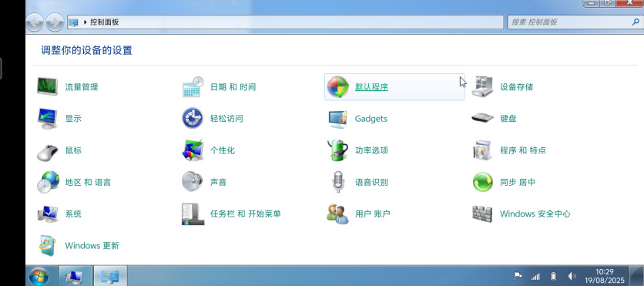Open the Windows 更新 icon
This screenshot has height=286, width=644.
[x=47, y=246]
